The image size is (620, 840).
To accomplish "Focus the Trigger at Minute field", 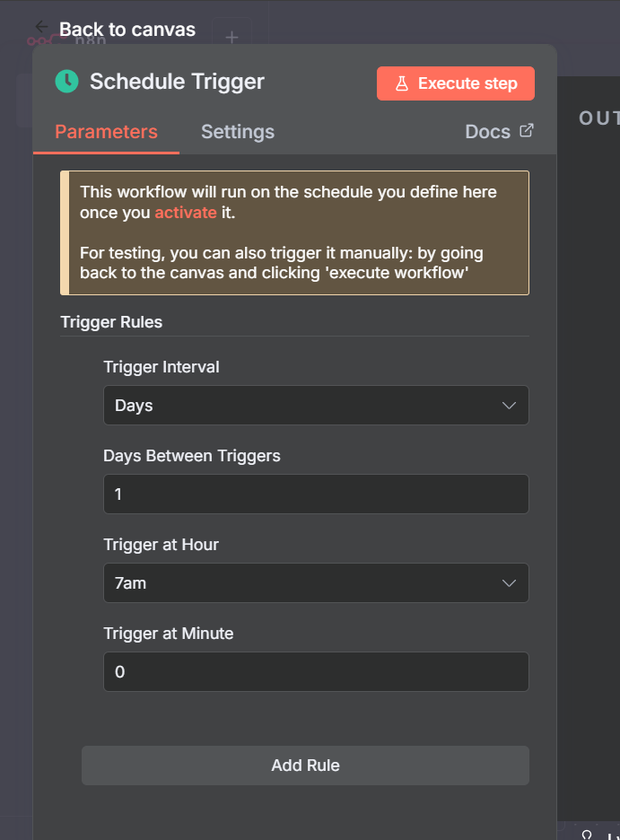I will [x=316, y=672].
